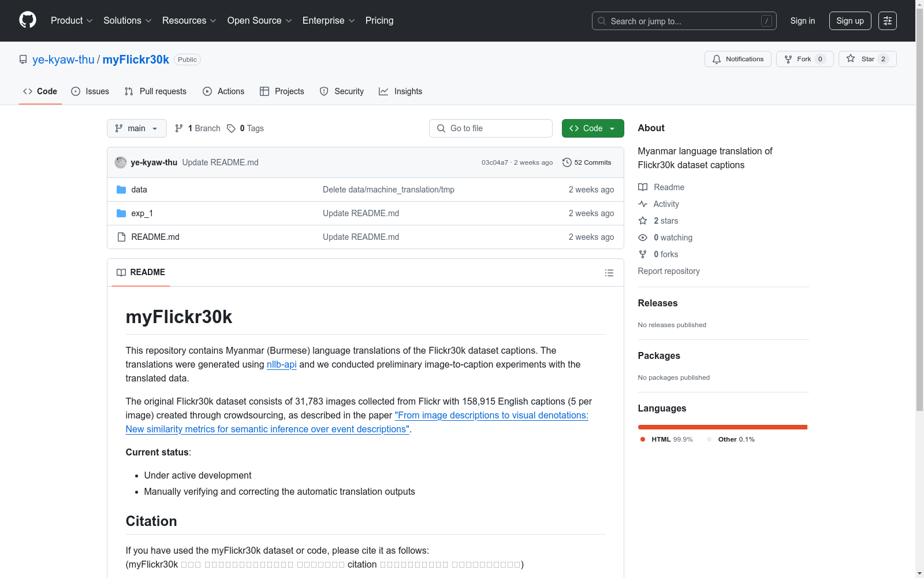Screen dimensions: 924x578
Task: Click the book icon in README tab header
Action: coord(121,272)
